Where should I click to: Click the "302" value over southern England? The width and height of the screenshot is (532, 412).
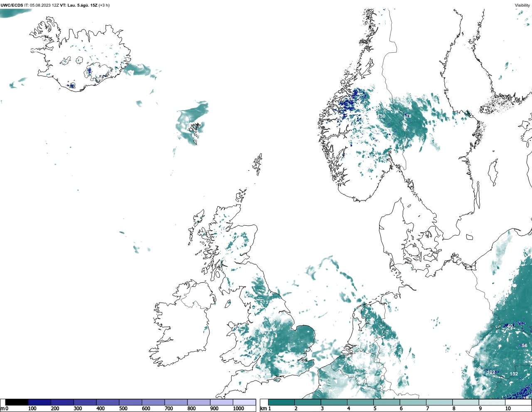tap(268, 351)
